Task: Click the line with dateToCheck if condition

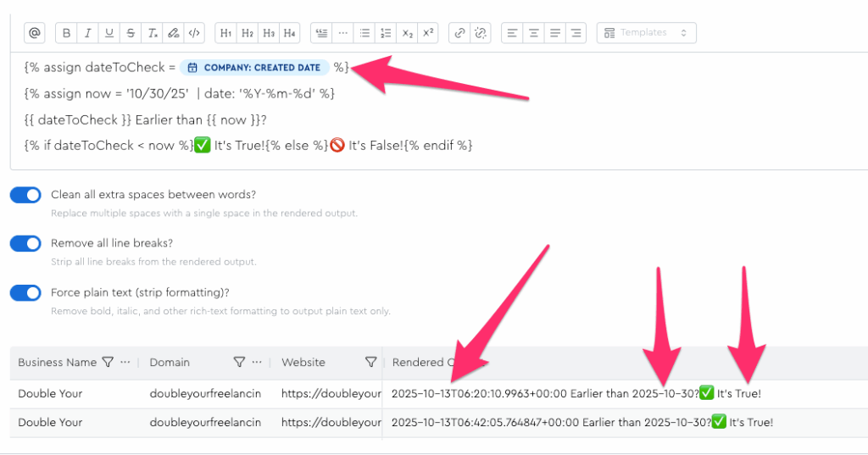Action: [x=248, y=146]
